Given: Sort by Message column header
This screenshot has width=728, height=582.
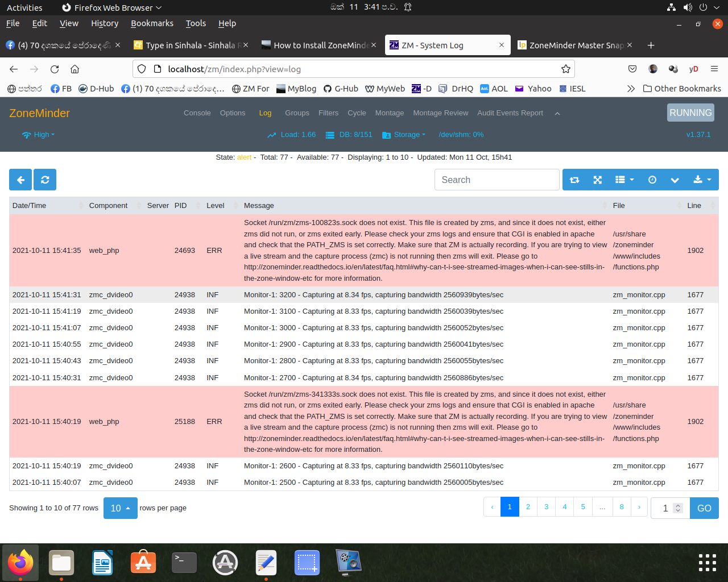Looking at the screenshot, I should tap(425, 206).
